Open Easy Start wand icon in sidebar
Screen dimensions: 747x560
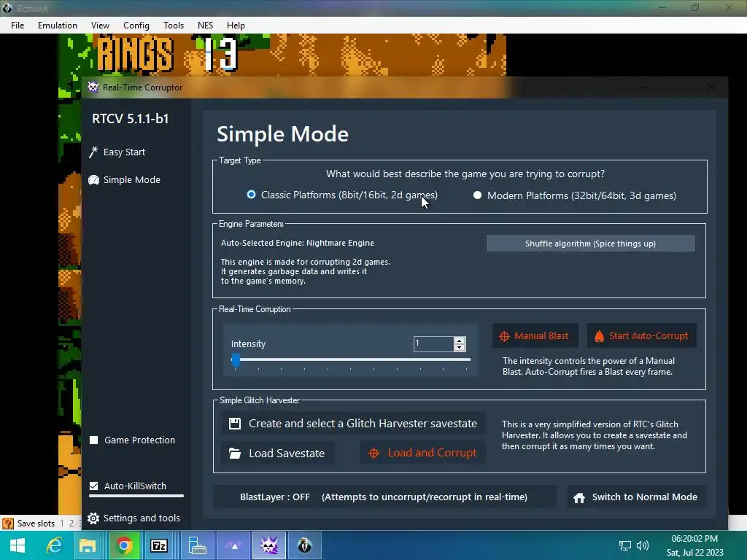93,152
